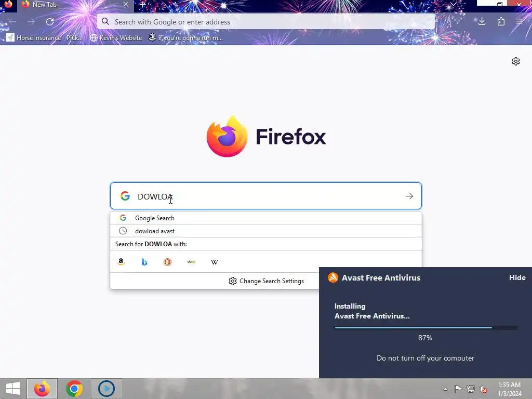Click the Firefox forward arrow button
Screen dimensions: 532x399
pyautogui.click(x=31, y=22)
